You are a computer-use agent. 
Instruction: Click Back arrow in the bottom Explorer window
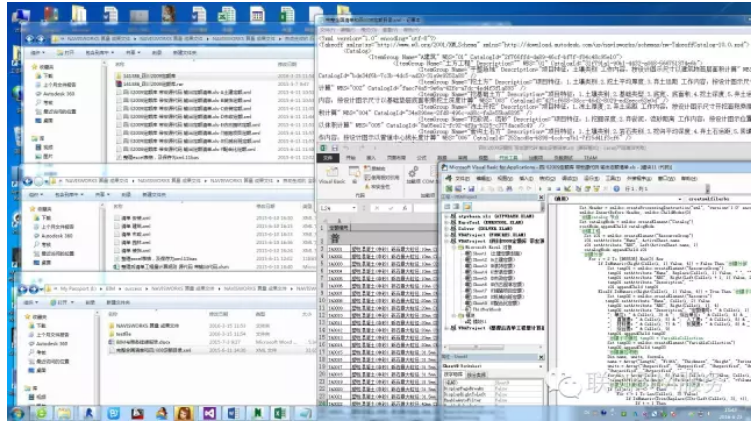click(22, 289)
